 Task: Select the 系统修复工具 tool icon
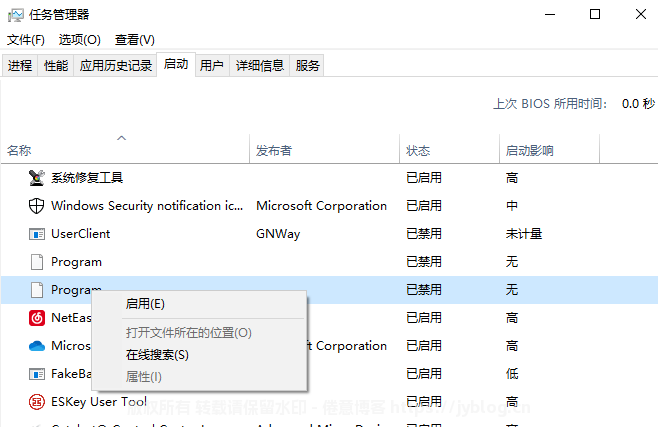(x=37, y=177)
